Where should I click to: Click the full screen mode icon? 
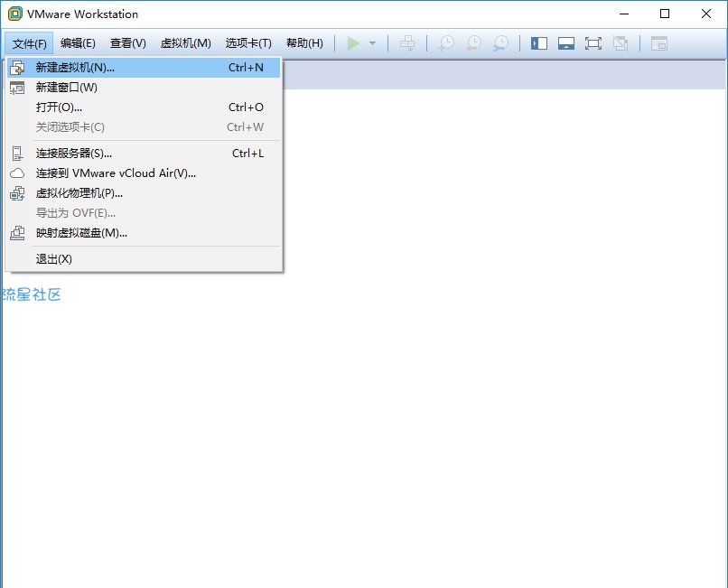pos(593,43)
